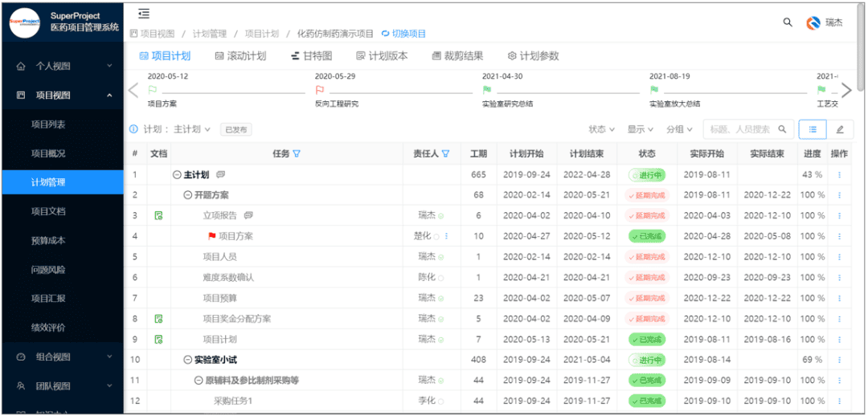
Task: Switch to the 滚动计划 tab
Action: (x=240, y=56)
